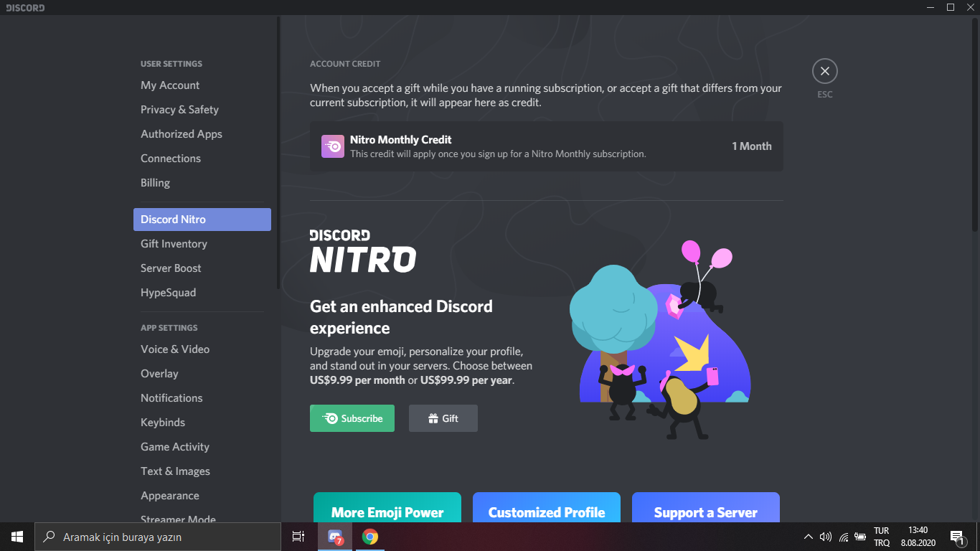This screenshot has width=980, height=551.
Task: Click the green Subscribe button
Action: click(x=352, y=418)
